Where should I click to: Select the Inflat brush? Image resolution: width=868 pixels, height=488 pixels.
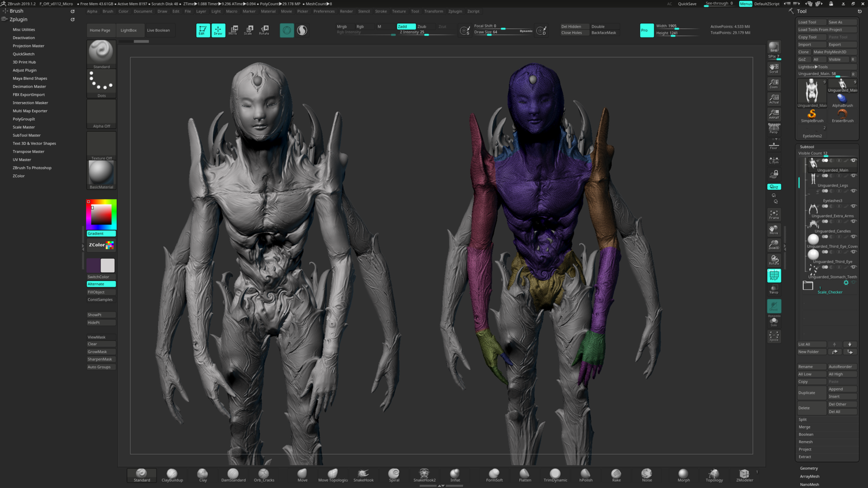coord(455,475)
